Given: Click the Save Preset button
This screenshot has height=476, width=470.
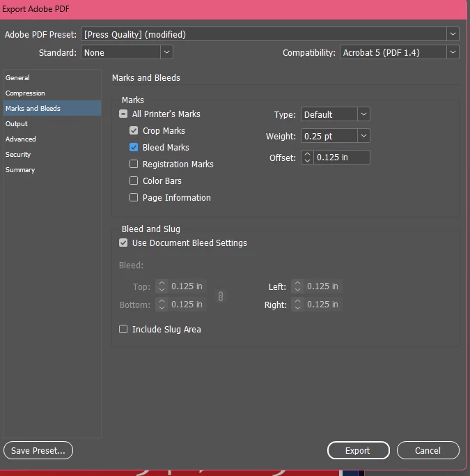Looking at the screenshot, I should [x=38, y=450].
